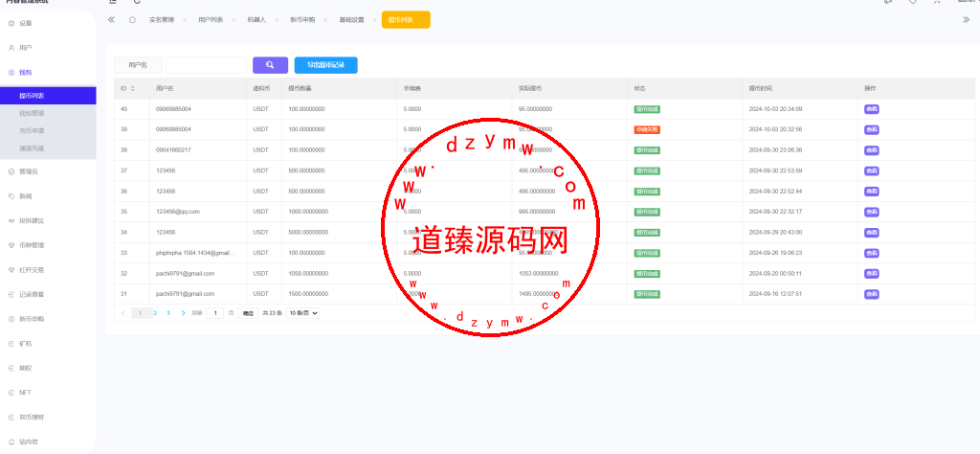
Task: Sort the table by ID column
Action: 132,89
